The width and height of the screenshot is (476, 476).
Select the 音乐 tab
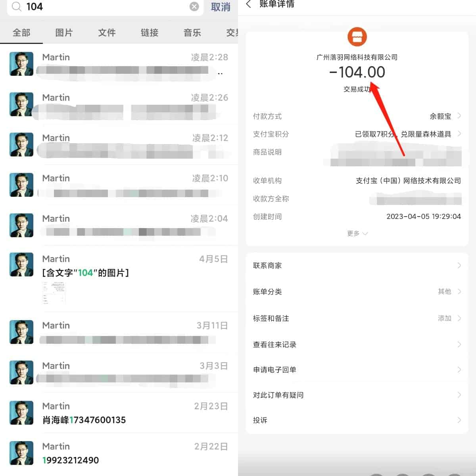[x=192, y=33]
